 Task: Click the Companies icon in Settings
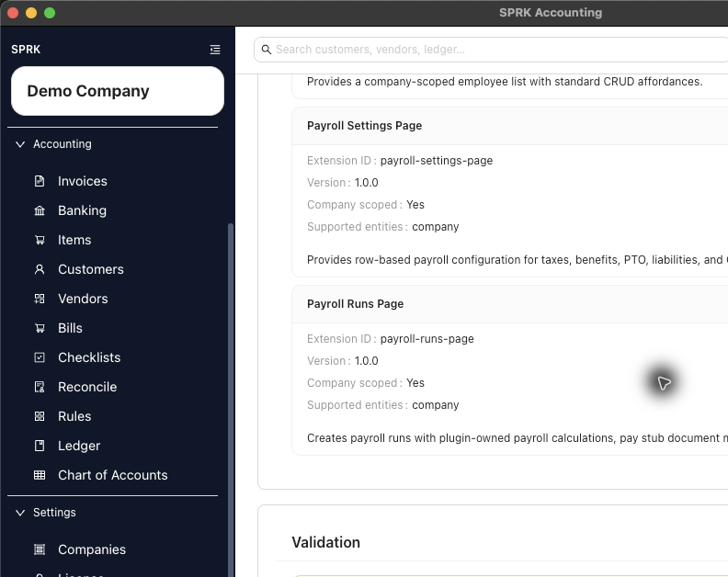click(x=40, y=549)
